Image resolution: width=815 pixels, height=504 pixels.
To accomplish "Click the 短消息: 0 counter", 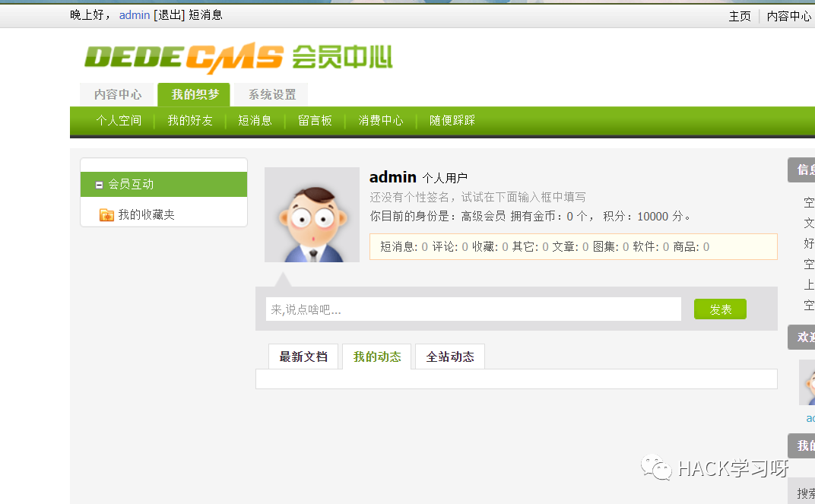I will (404, 247).
